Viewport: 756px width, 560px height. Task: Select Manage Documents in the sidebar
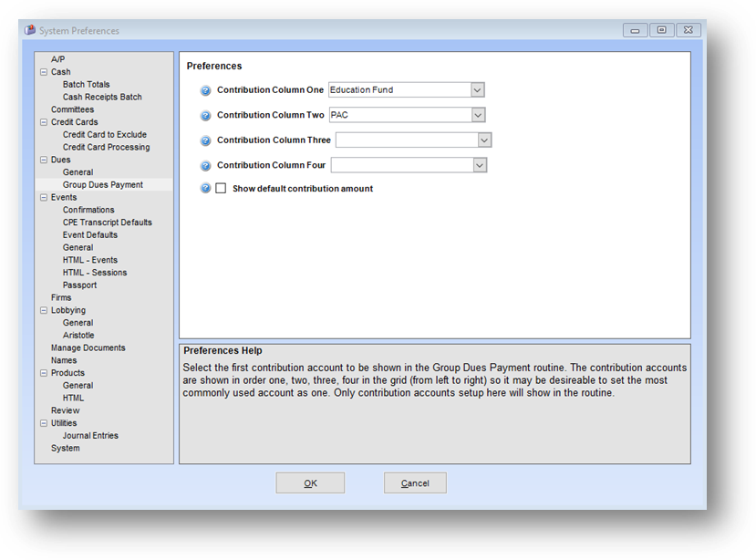click(88, 347)
